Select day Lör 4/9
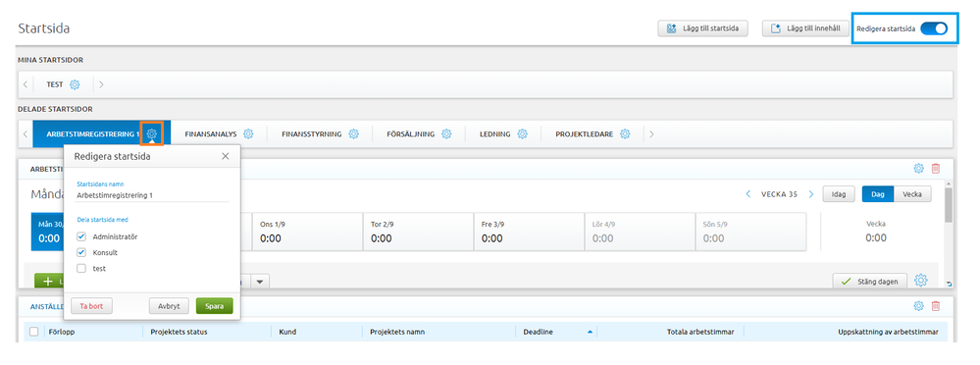980x365 pixels. 640,232
